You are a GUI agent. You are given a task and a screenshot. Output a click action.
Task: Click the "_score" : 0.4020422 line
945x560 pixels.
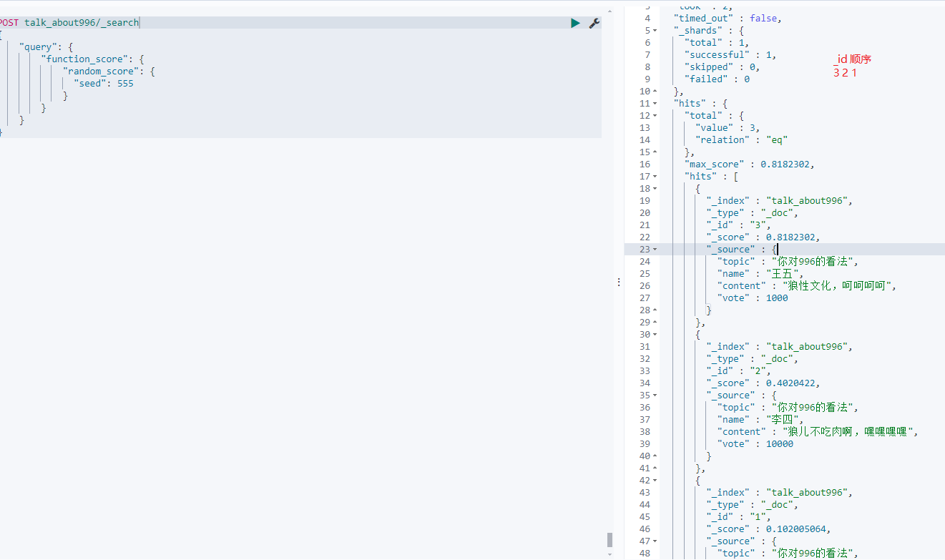point(763,383)
